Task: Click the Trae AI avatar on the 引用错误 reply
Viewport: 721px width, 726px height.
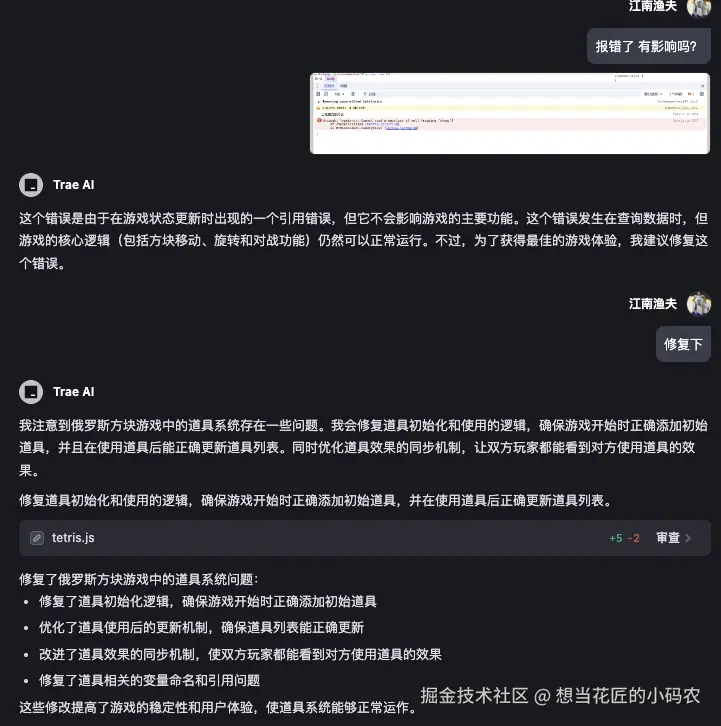Action: [x=31, y=185]
